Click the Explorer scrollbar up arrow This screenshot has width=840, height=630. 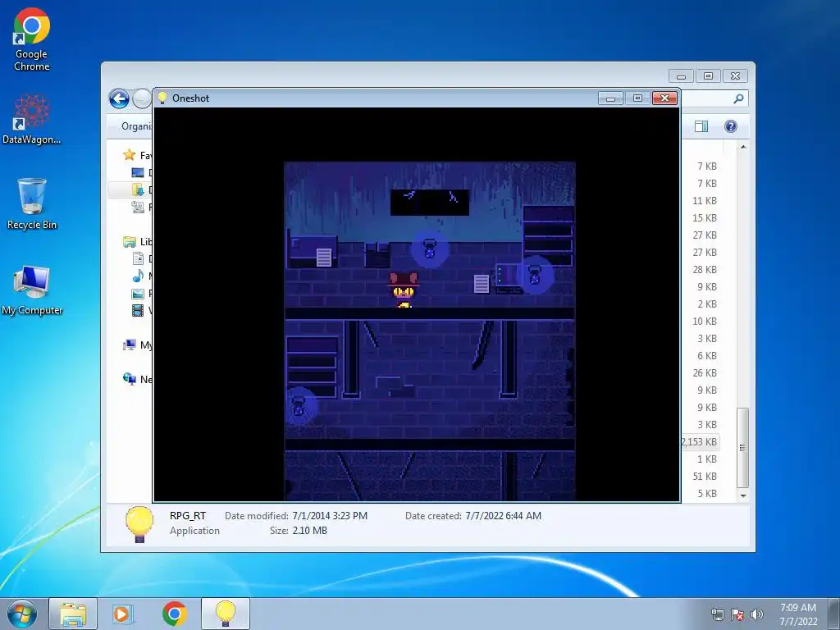click(x=743, y=146)
